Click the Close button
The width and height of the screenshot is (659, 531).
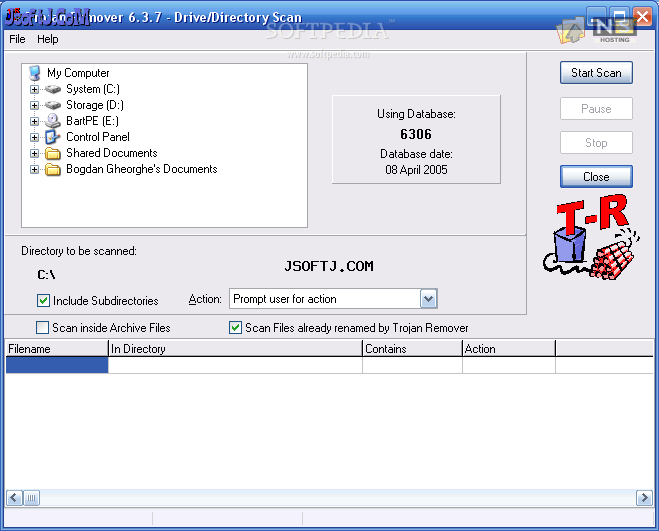[596, 177]
